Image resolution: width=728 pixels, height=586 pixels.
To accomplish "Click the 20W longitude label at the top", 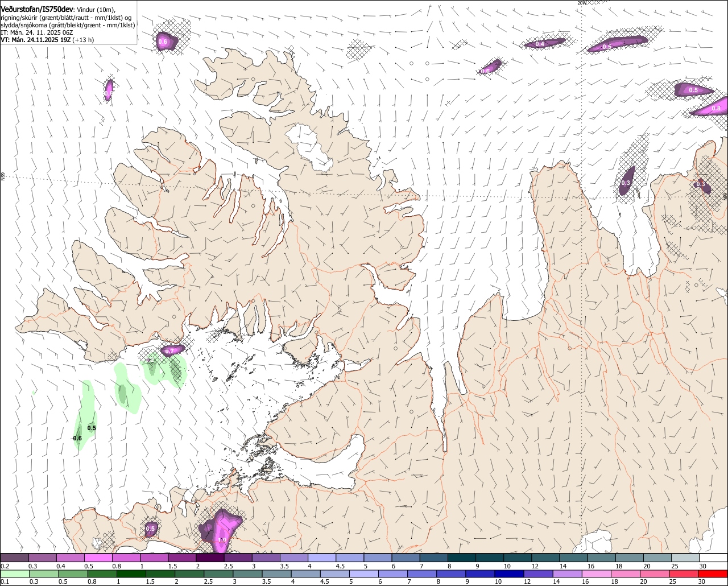I will pyautogui.click(x=581, y=3).
